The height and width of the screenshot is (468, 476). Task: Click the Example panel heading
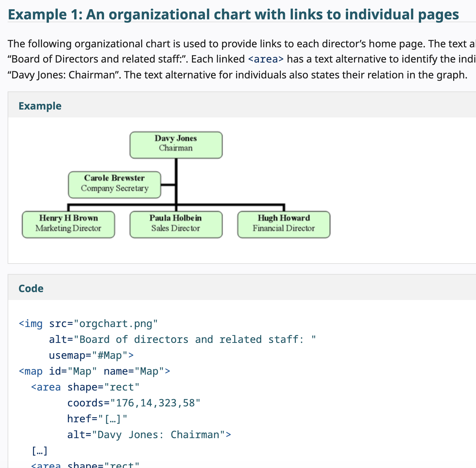click(40, 106)
